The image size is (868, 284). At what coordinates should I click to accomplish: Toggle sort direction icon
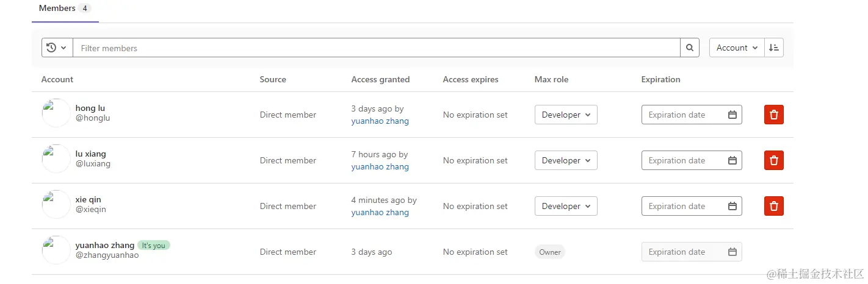[x=774, y=48]
